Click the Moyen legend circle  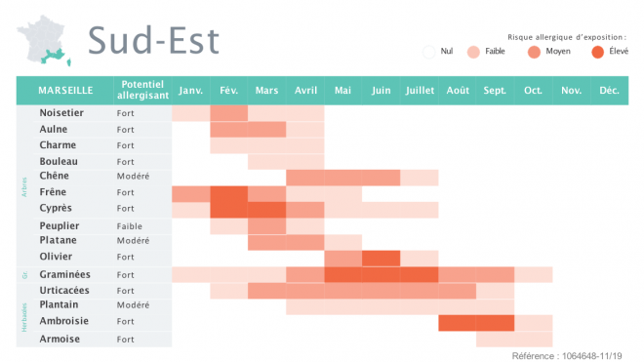pyautogui.click(x=534, y=52)
